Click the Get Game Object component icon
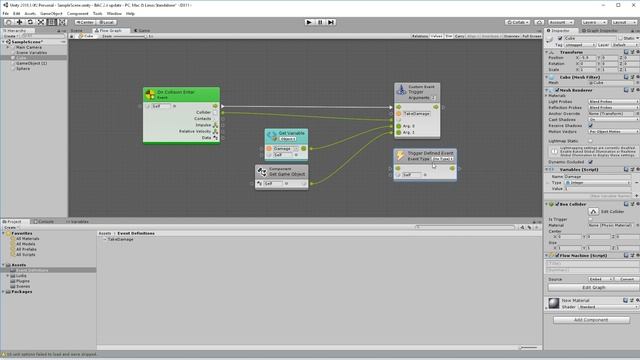 tap(262, 172)
